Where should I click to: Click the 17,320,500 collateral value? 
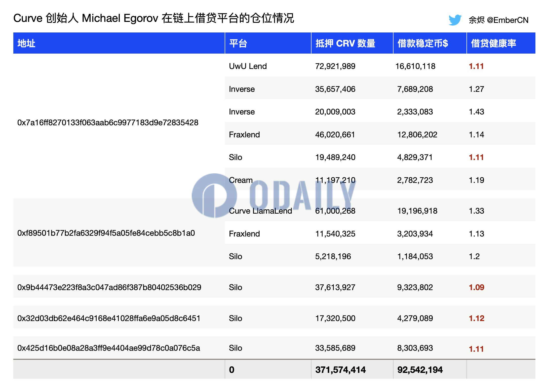coord(335,318)
